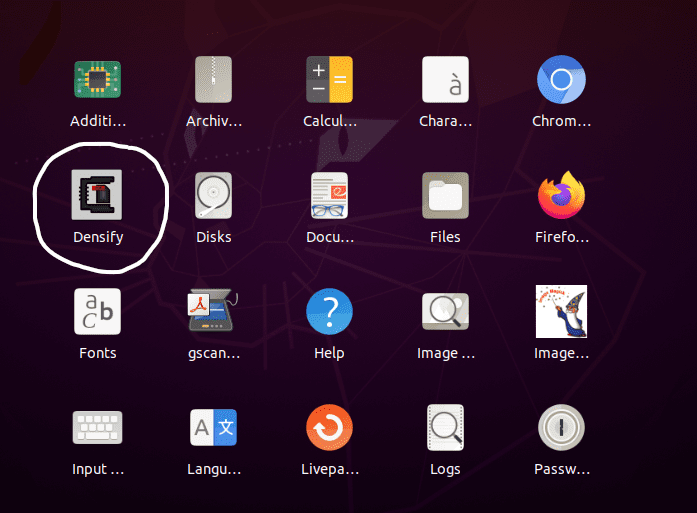The image size is (697, 513).
Task: Launch the gscan2pdf scanner icon
Action: pos(212,311)
